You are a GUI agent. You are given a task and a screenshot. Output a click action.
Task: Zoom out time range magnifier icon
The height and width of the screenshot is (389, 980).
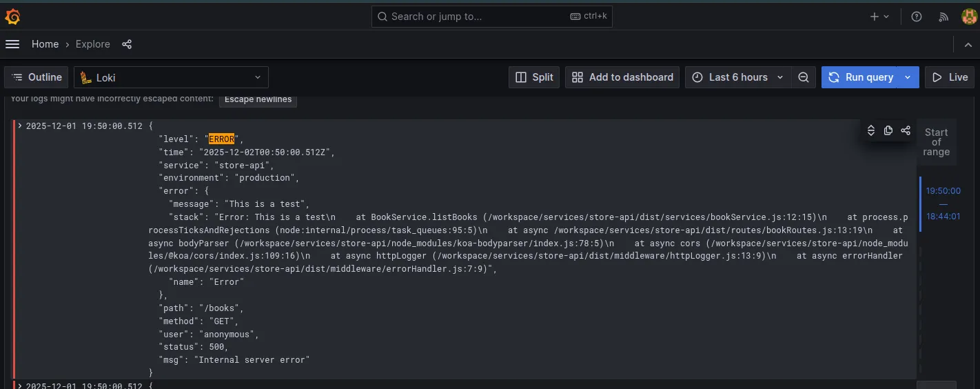[x=804, y=77]
